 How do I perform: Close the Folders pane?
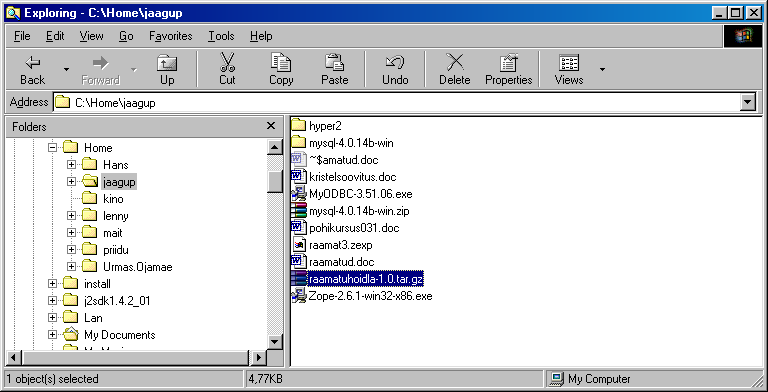coord(271,126)
